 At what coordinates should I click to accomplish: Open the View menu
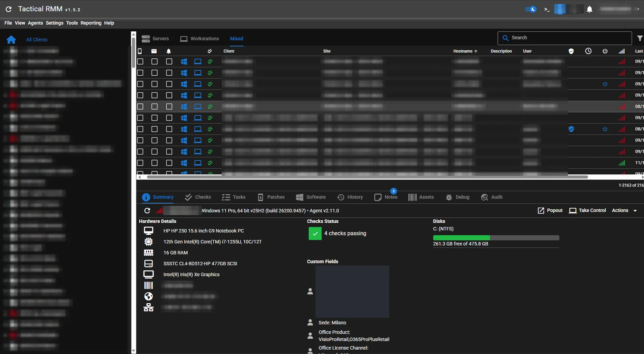pos(20,23)
